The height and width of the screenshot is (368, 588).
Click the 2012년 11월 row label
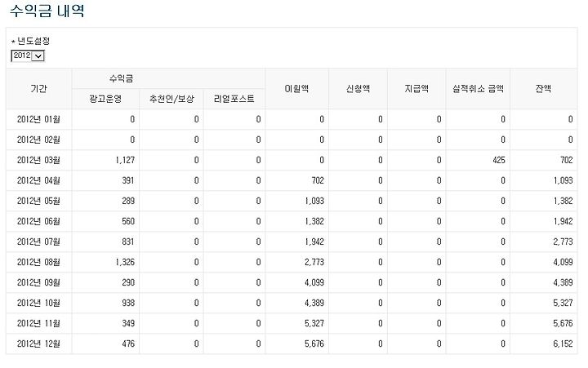coord(38,323)
